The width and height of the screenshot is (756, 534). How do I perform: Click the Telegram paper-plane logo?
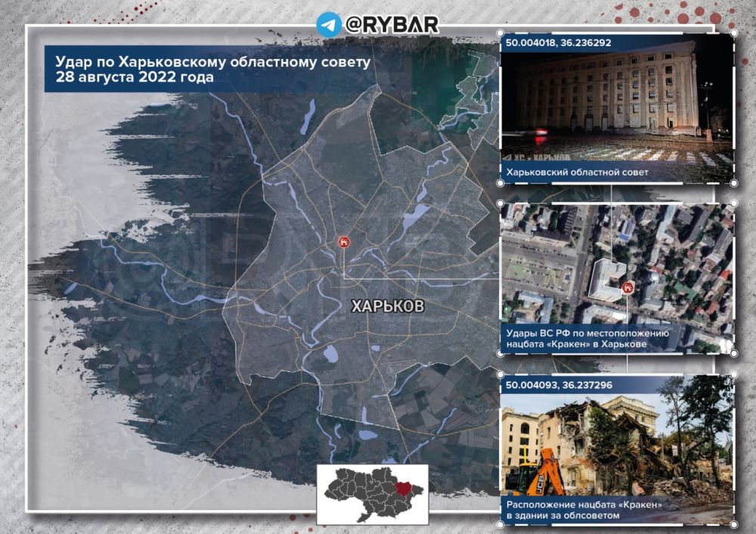327,24
